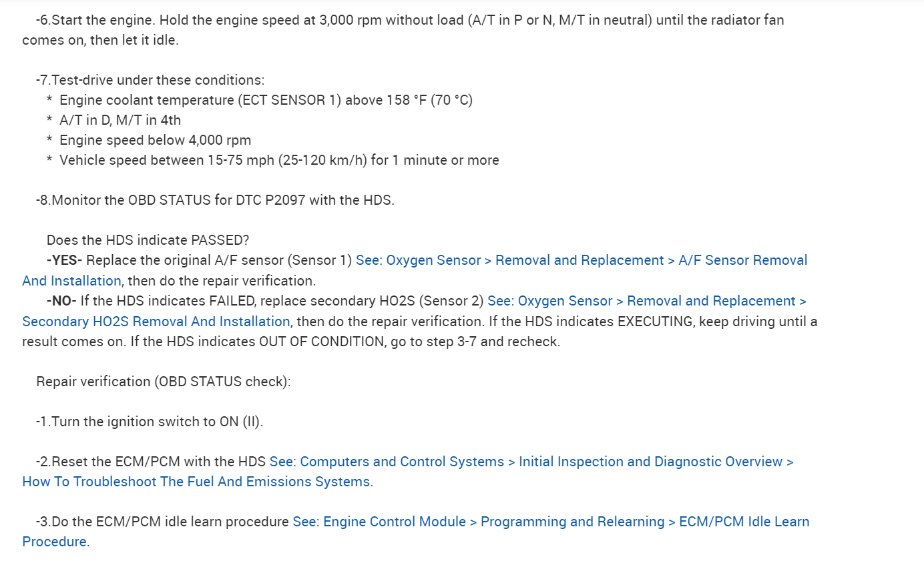
Task: Click the "Repair verification (OBD STATUS check)" heading
Action: click(164, 382)
